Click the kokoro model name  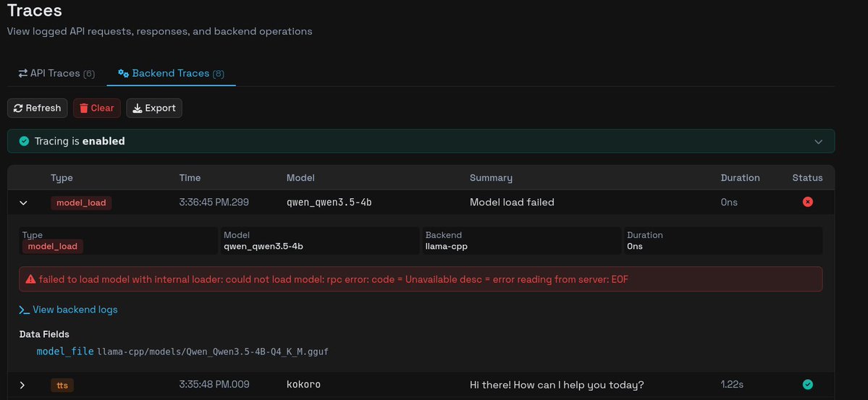(x=303, y=385)
